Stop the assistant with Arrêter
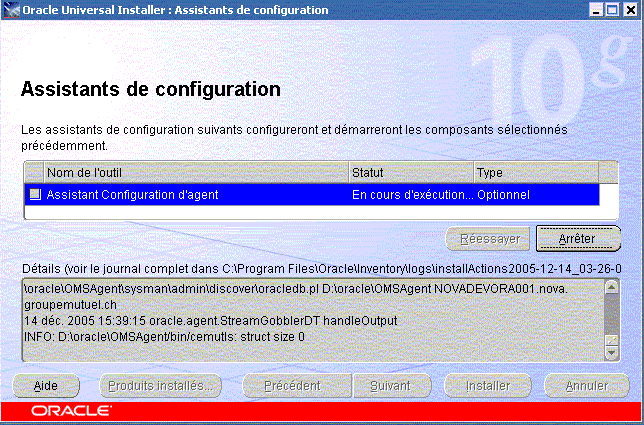 point(578,240)
